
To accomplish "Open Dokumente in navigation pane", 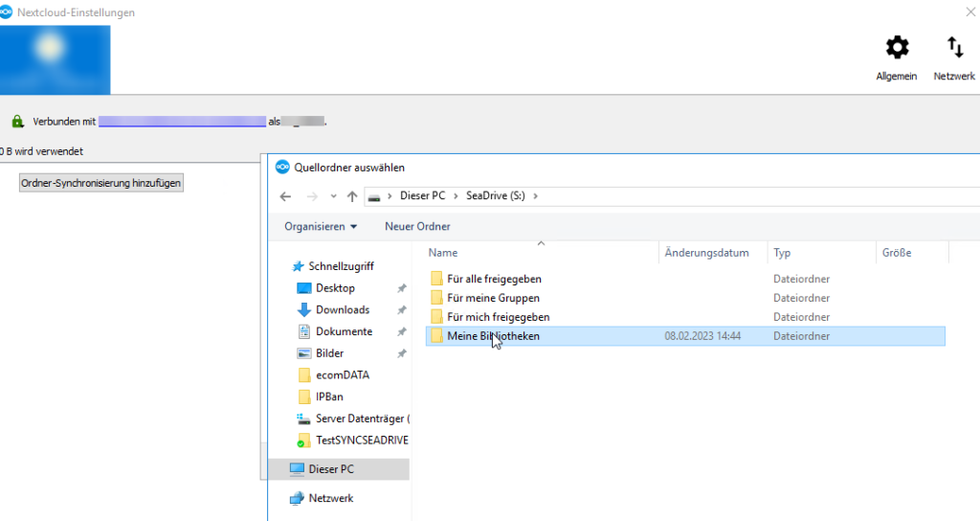I will click(x=344, y=331).
